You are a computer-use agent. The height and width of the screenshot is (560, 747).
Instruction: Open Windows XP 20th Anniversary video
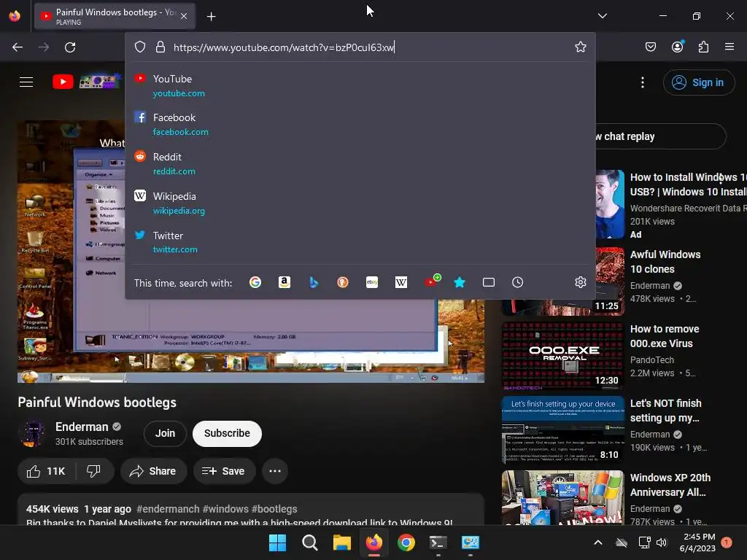[x=670, y=485]
